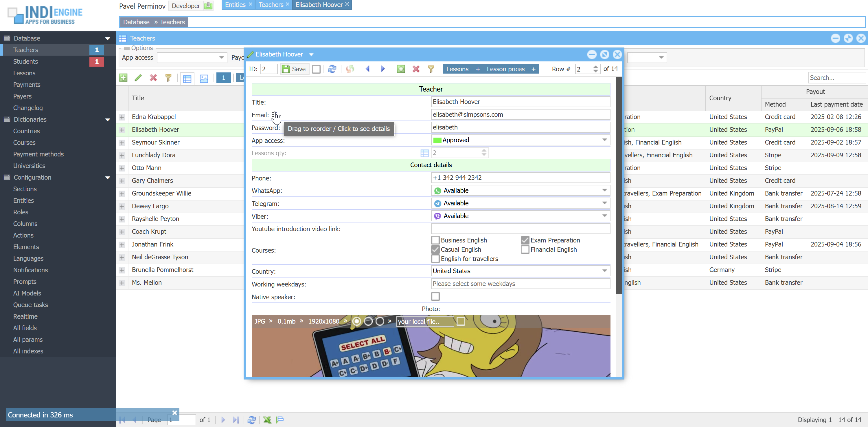Click the Lesson prices button
This screenshot has width=868, height=427.
(505, 69)
